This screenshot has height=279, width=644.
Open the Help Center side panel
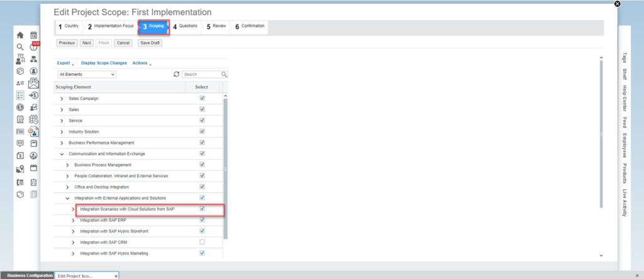coord(624,98)
